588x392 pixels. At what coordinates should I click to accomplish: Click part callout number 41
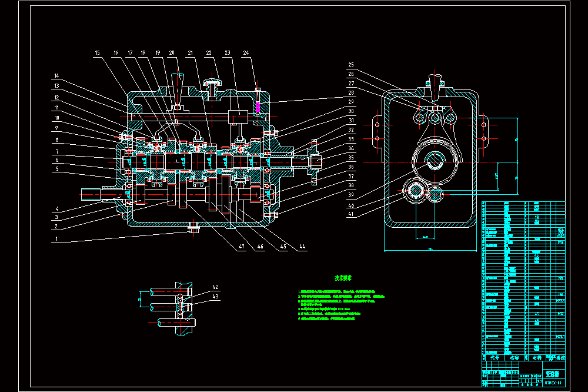tap(351, 214)
